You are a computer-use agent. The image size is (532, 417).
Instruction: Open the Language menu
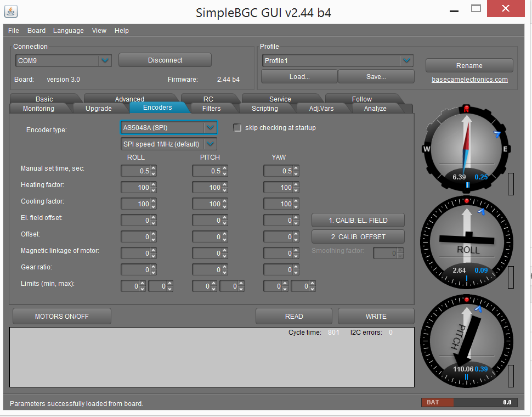68,31
